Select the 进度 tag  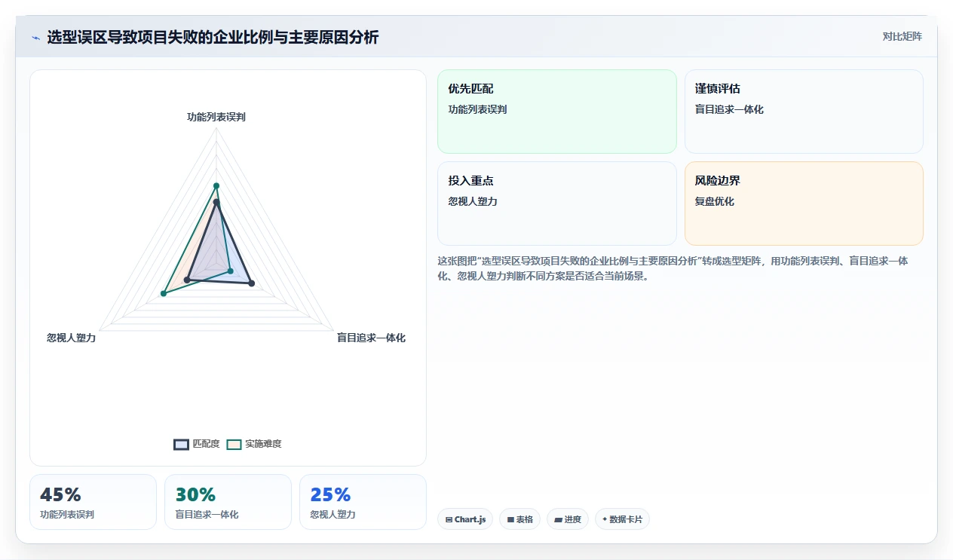tap(567, 519)
